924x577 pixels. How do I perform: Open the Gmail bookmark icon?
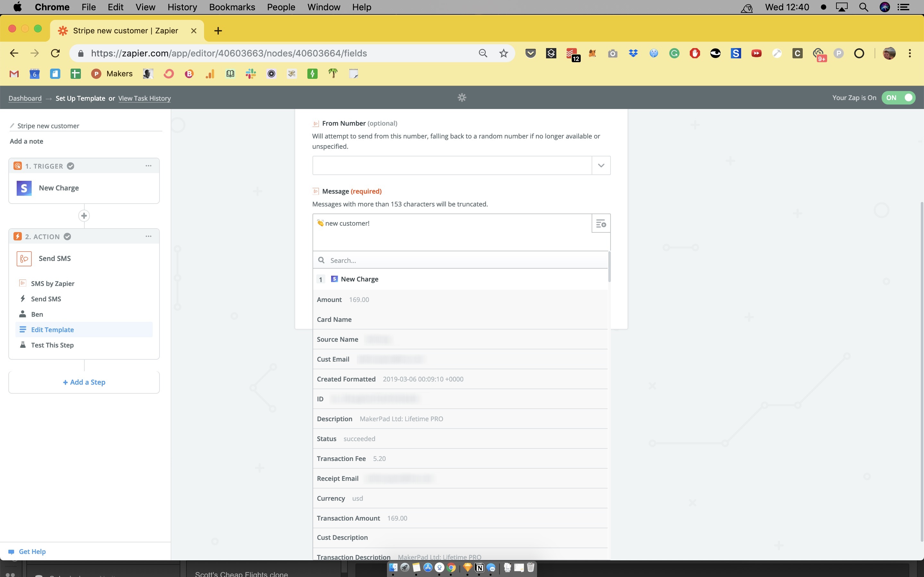(14, 74)
